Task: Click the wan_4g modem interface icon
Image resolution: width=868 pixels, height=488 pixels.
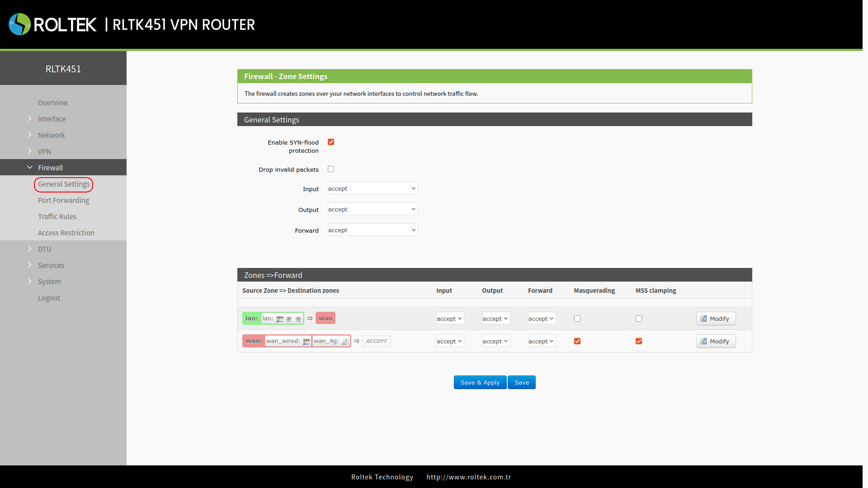Action: point(345,342)
